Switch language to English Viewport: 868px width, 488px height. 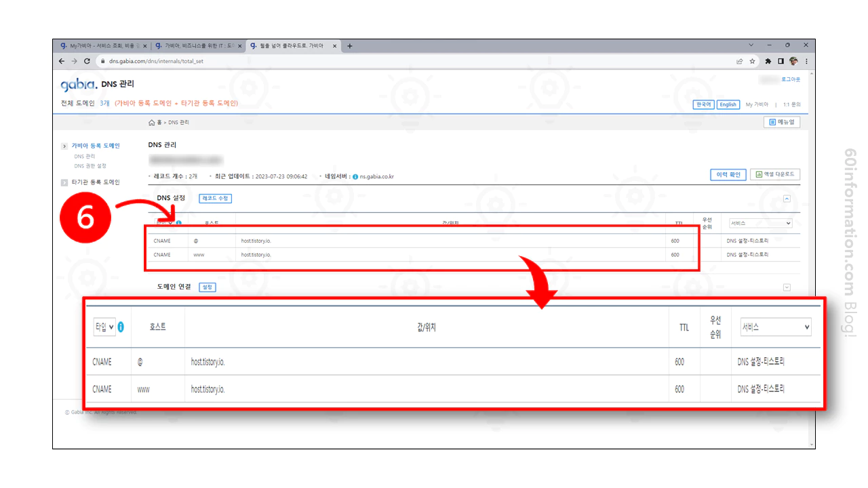(728, 104)
